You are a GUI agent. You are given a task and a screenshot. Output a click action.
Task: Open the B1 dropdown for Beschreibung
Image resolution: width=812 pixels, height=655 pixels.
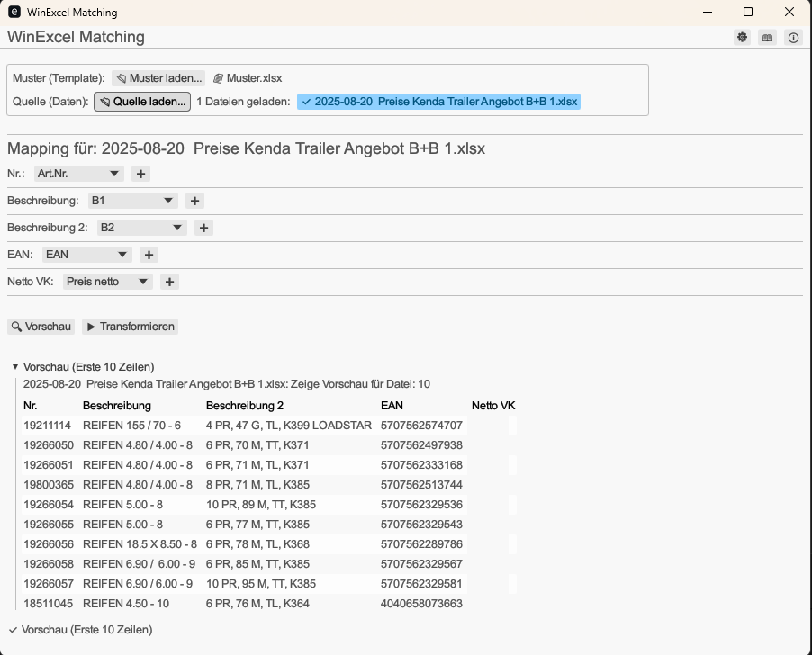pyautogui.click(x=132, y=200)
